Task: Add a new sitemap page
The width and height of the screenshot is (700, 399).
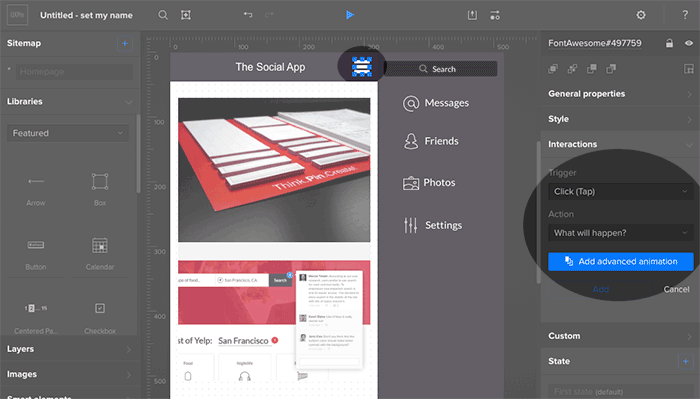Action: pyautogui.click(x=125, y=43)
